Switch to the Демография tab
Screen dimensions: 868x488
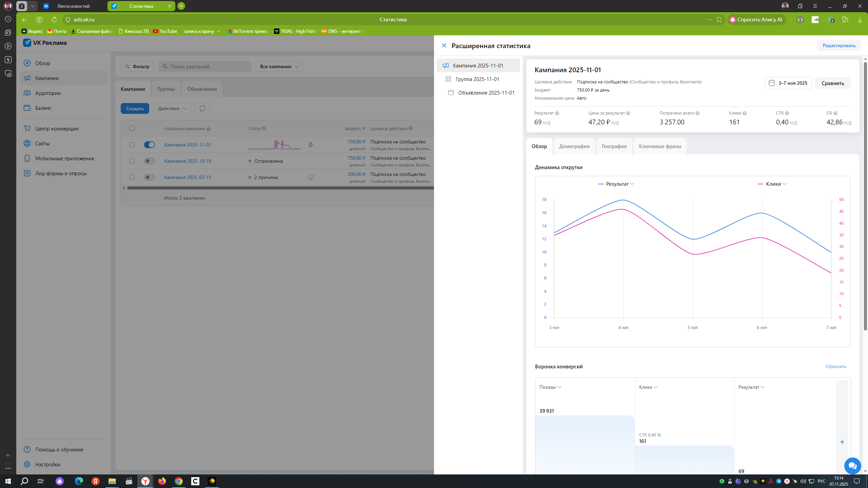point(574,146)
